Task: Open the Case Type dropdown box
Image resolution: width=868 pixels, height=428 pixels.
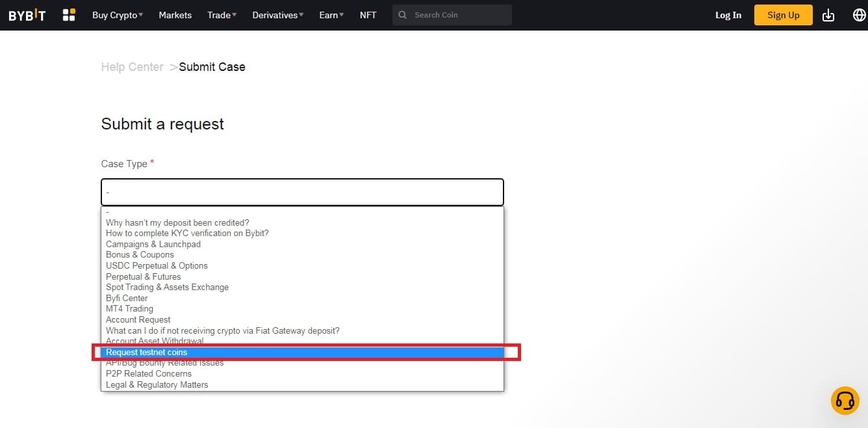Action: [x=303, y=193]
